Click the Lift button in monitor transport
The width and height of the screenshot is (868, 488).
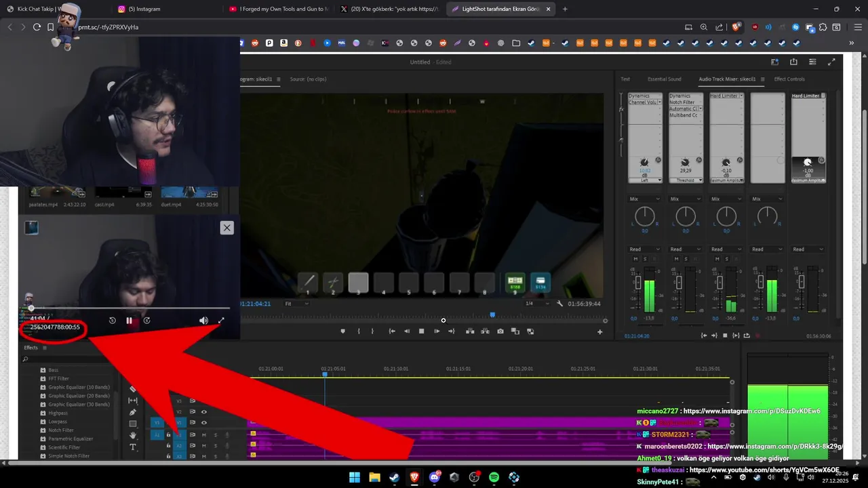click(x=470, y=331)
